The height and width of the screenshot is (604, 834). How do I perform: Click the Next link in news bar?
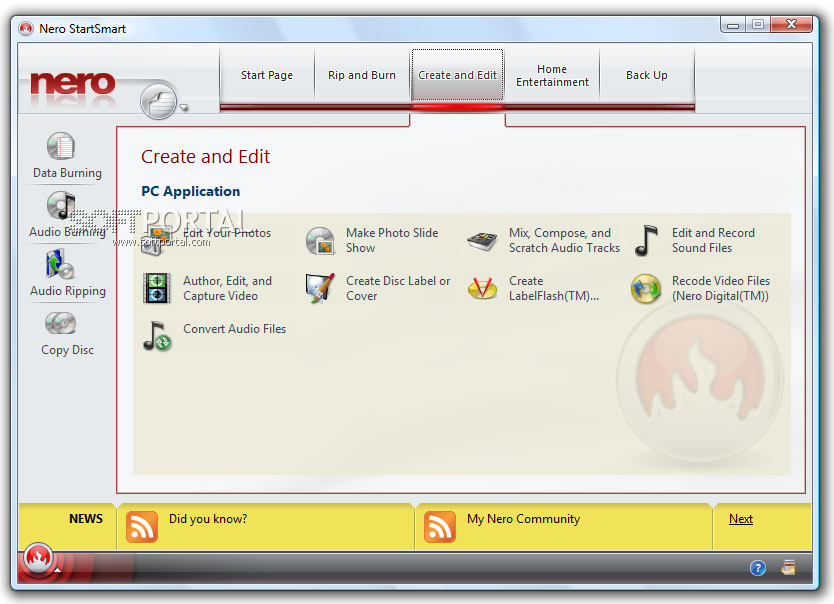pyautogui.click(x=740, y=519)
